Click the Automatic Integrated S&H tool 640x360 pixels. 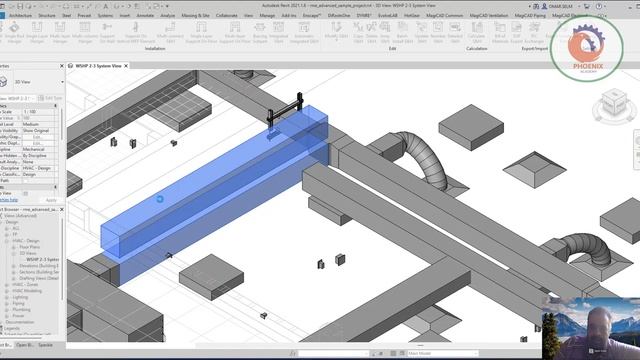(x=304, y=33)
